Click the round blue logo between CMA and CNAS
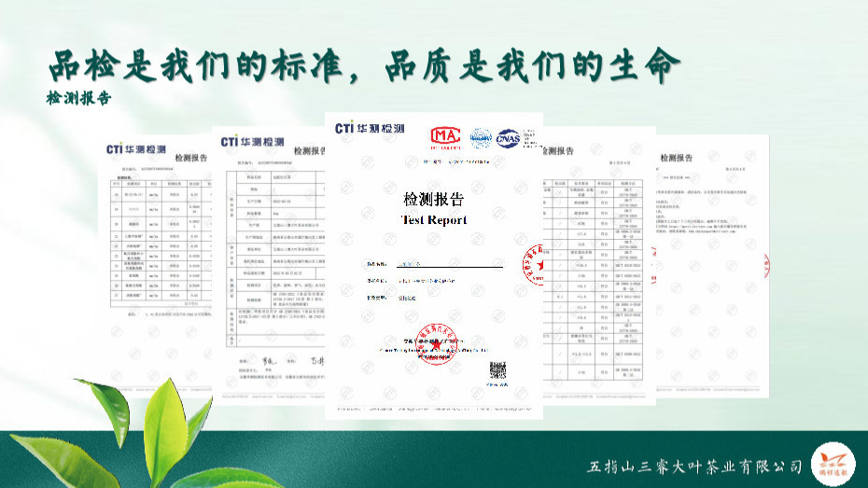The width and height of the screenshot is (868, 488). pyautogui.click(x=480, y=138)
